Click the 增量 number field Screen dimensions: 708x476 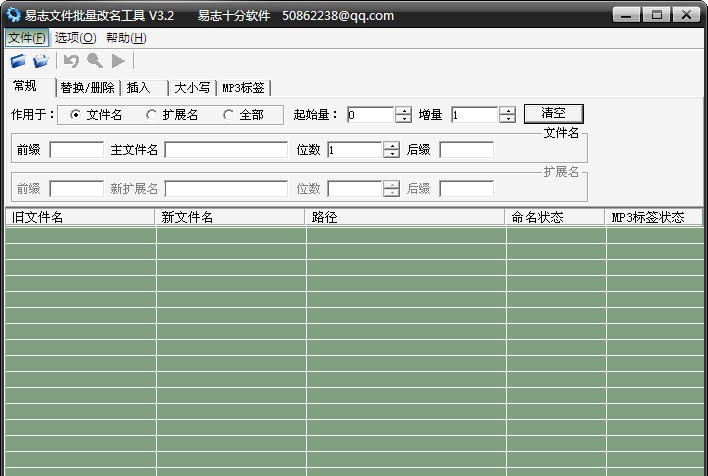(x=475, y=115)
